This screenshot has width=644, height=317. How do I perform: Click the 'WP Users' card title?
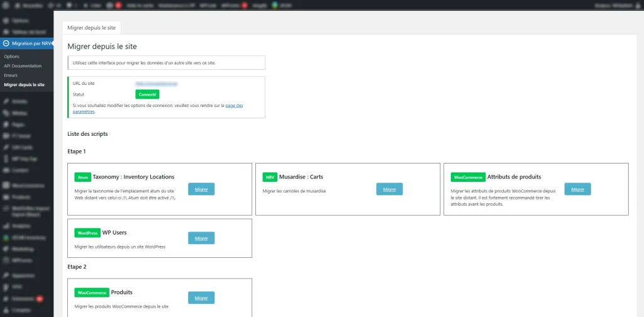click(114, 233)
